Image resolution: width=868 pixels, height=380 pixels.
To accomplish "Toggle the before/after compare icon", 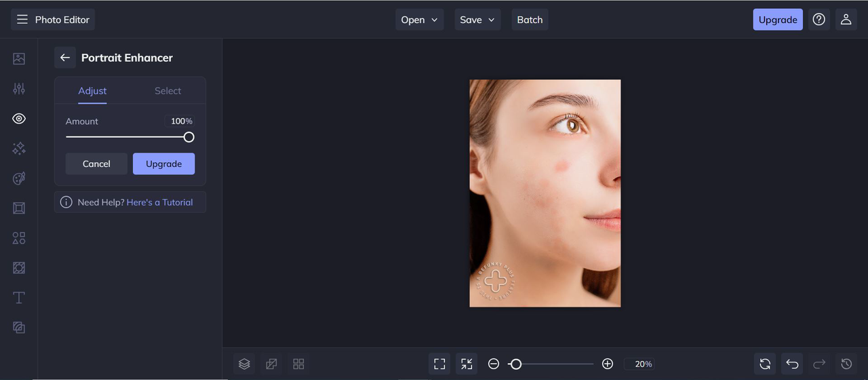I will pyautogui.click(x=271, y=364).
